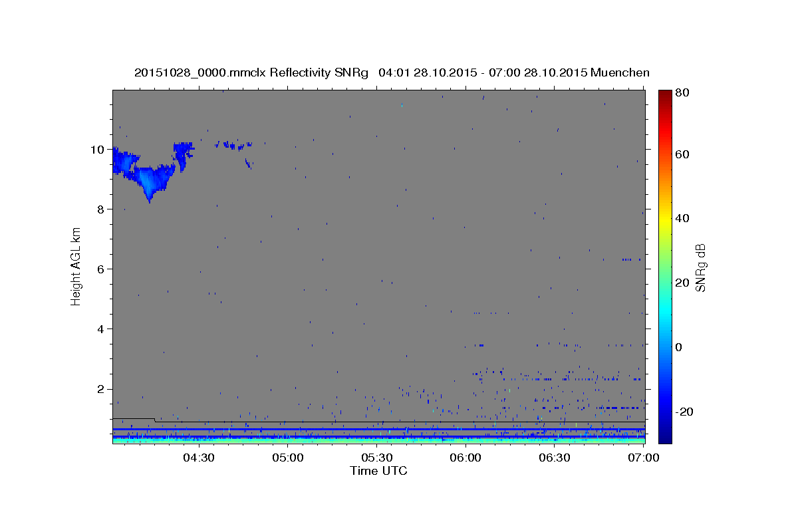Click the 06:00 time tick label
Screen dimensions: 798x532
tap(466, 458)
